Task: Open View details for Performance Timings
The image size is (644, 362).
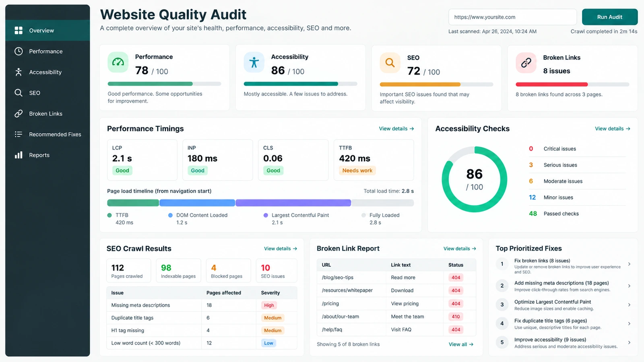Action: click(x=396, y=129)
